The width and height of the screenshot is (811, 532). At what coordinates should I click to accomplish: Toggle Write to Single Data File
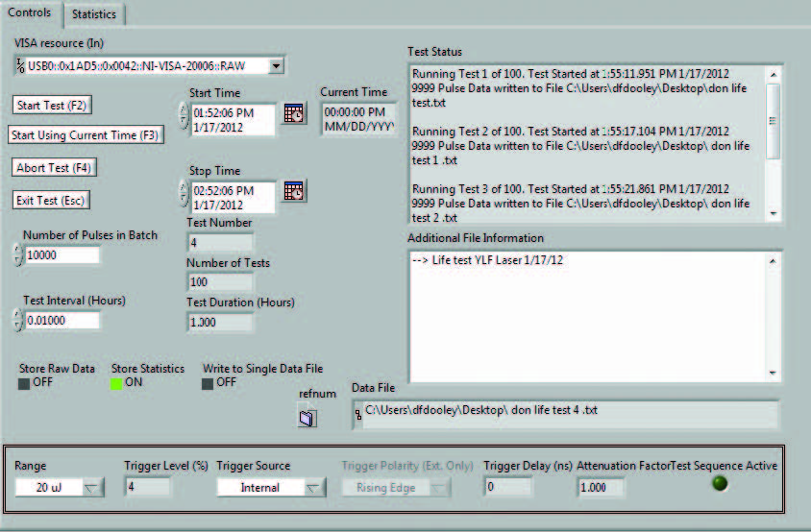click(x=209, y=383)
